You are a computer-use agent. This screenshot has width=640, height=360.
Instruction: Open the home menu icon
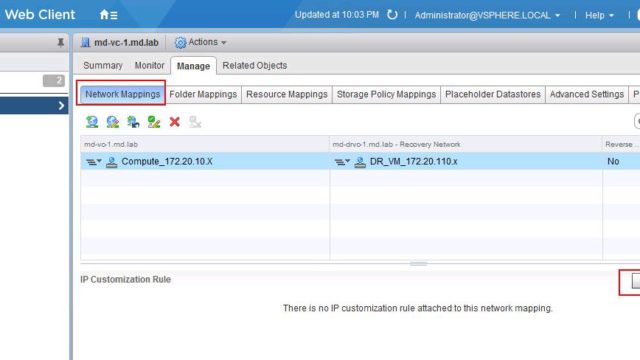tap(109, 15)
